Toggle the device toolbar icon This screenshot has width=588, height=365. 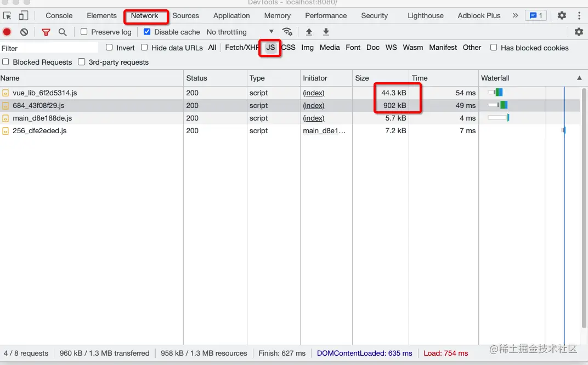23,15
